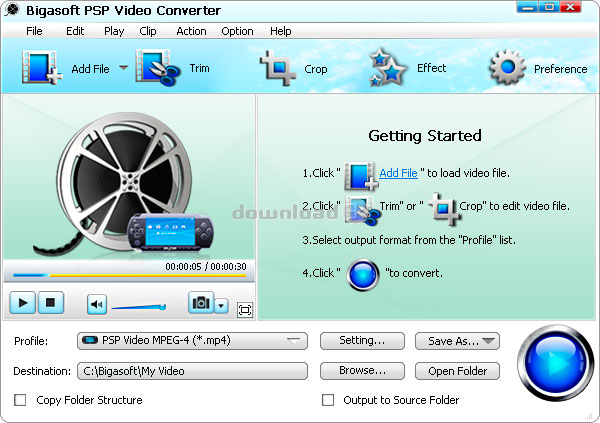Click the Add File icon in Getting Started

click(x=360, y=176)
